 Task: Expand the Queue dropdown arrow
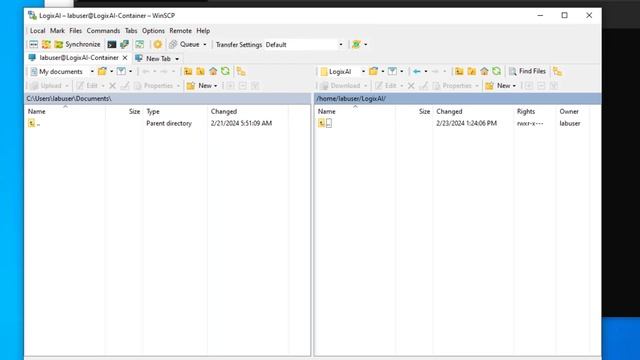point(205,44)
